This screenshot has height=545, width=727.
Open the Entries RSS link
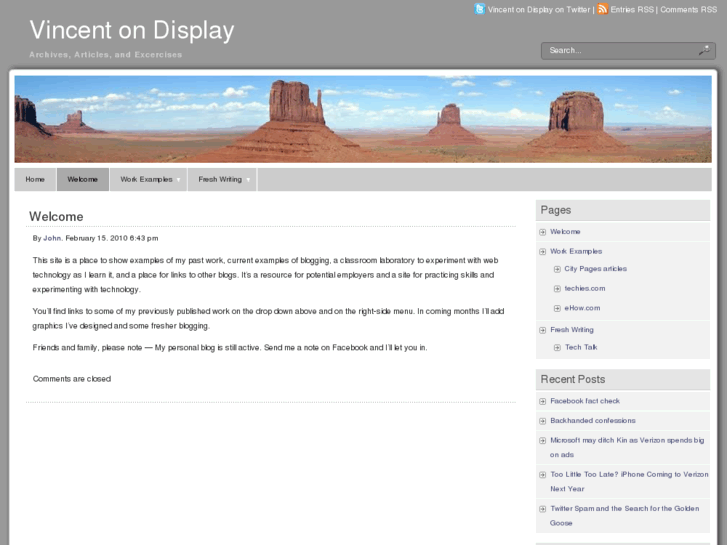(x=632, y=9)
